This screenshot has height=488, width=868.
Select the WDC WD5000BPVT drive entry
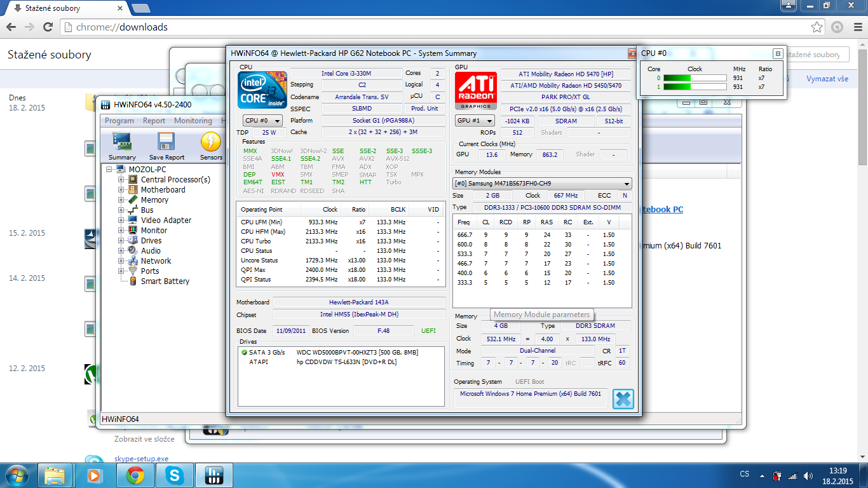pyautogui.click(x=357, y=353)
